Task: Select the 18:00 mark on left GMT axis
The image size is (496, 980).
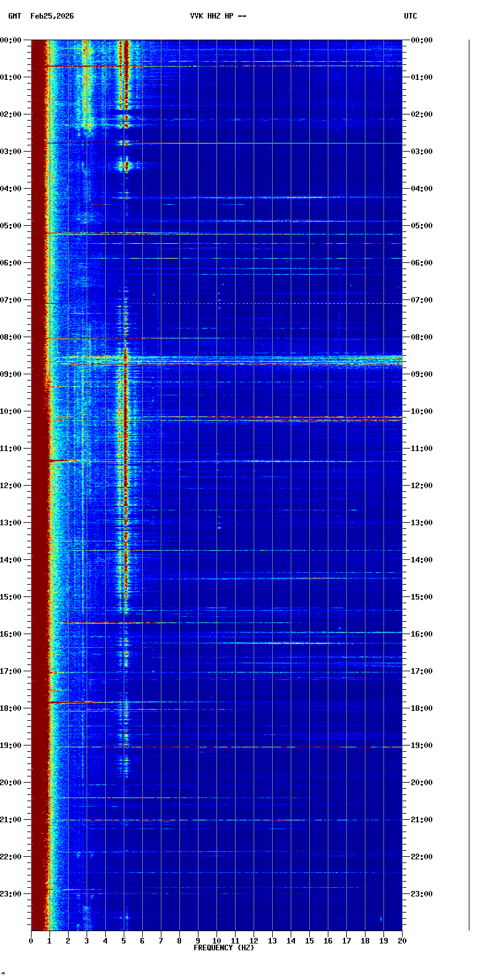Action: (12, 708)
